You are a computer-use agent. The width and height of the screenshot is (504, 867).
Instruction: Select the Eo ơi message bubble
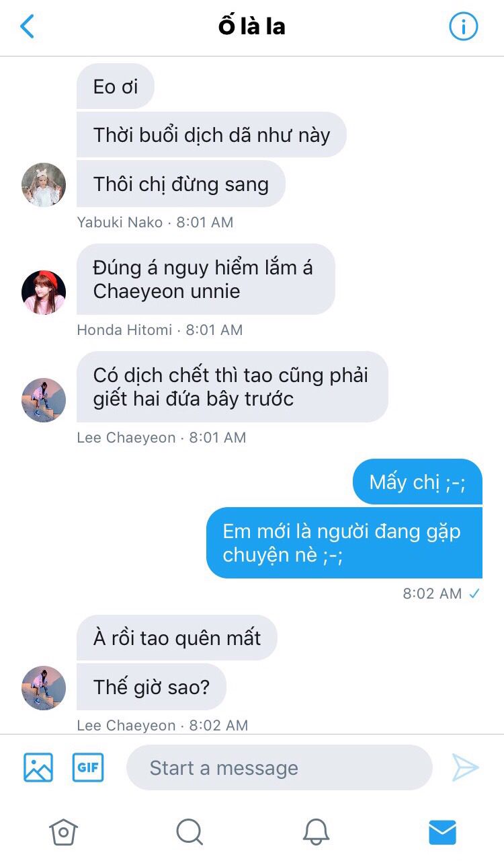(116, 87)
